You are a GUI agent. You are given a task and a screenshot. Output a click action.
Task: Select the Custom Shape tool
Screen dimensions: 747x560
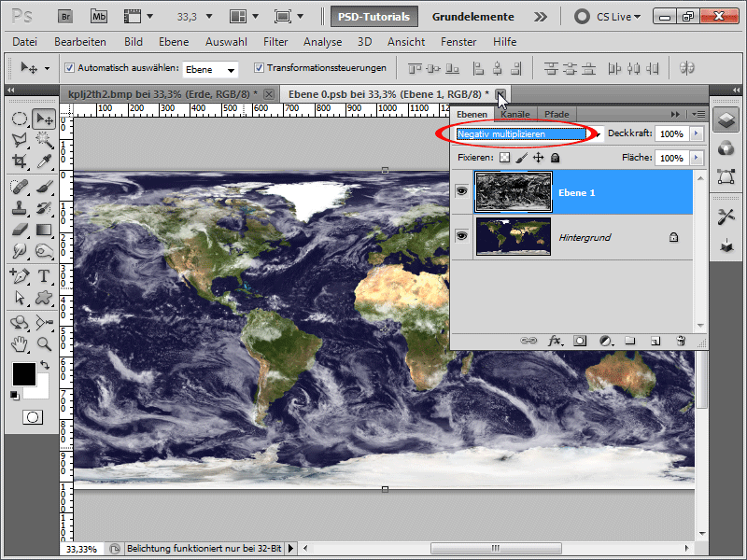click(x=44, y=298)
